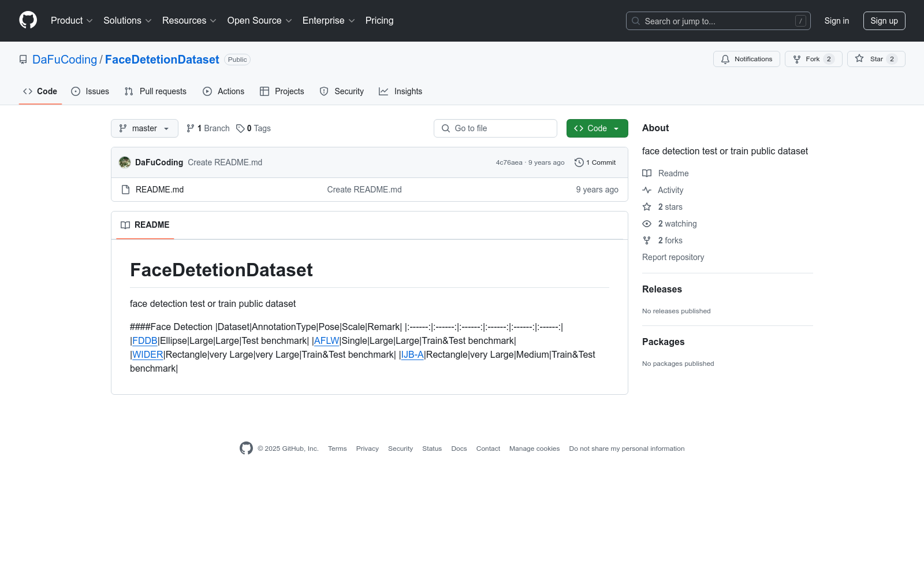Click the Sign up button
The image size is (924, 578).
[884, 21]
